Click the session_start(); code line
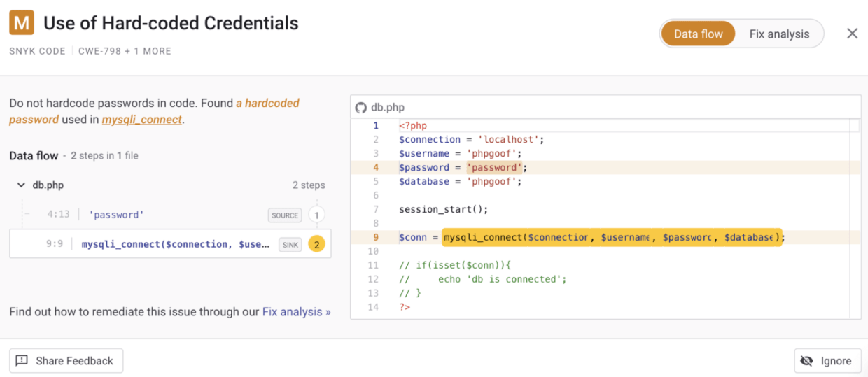This screenshot has width=868, height=377. (x=444, y=209)
